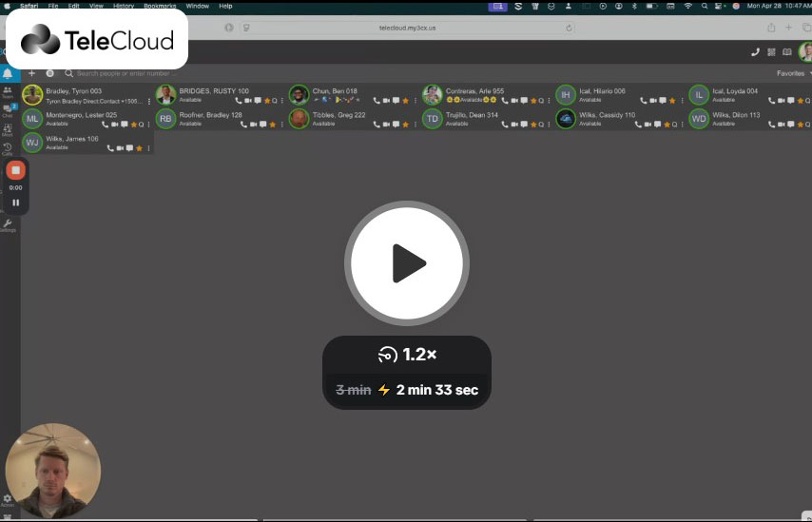Open the notifications bell panel
The height and width of the screenshot is (522, 812).
coord(8,73)
